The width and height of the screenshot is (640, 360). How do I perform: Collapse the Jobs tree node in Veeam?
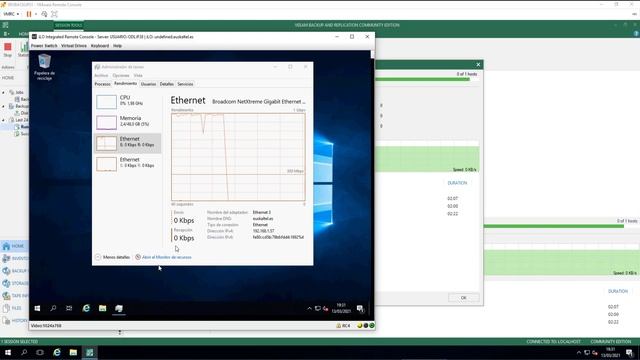[x=4, y=93]
